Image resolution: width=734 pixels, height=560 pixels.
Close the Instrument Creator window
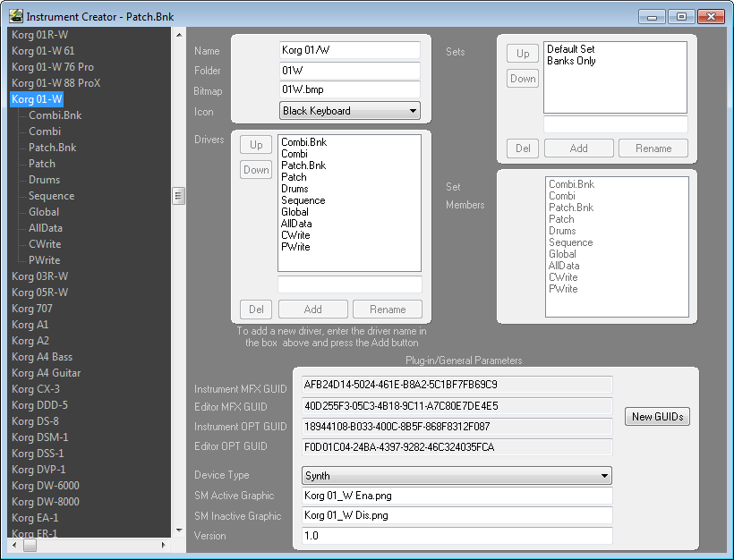(x=711, y=17)
